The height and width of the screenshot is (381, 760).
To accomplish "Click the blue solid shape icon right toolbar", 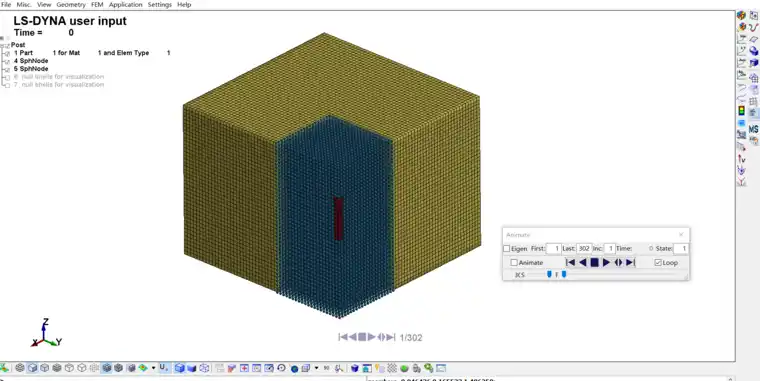I will click(x=754, y=50).
